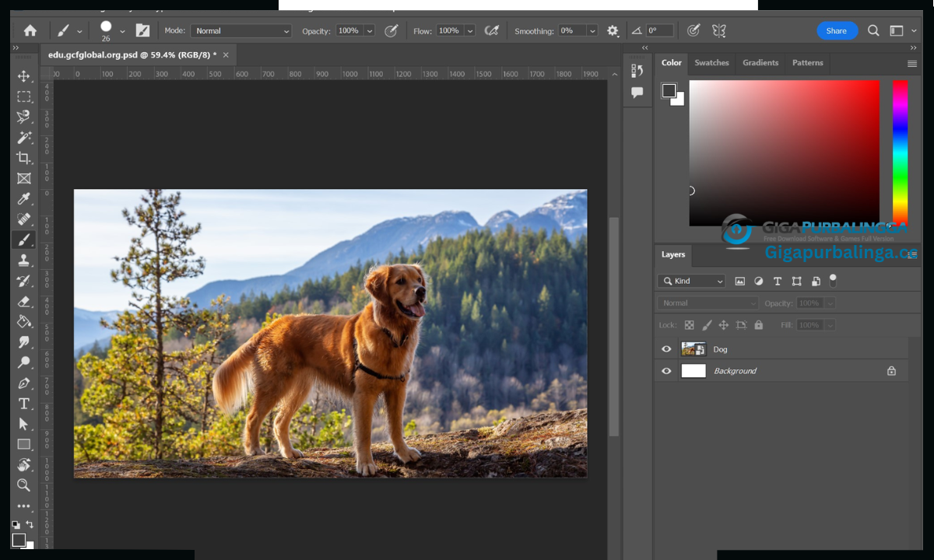Screen dimensions: 934x560
Task: Filter for adjustment layers
Action: 758,281
